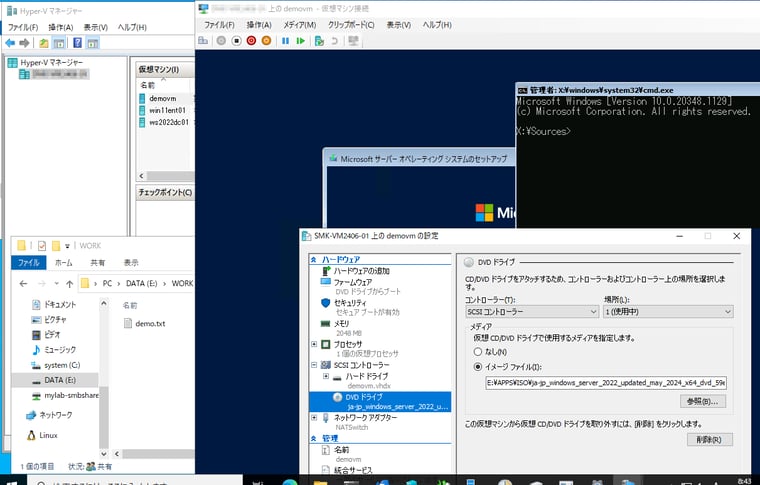Open the 場所(L) location dropdown

click(x=668, y=312)
